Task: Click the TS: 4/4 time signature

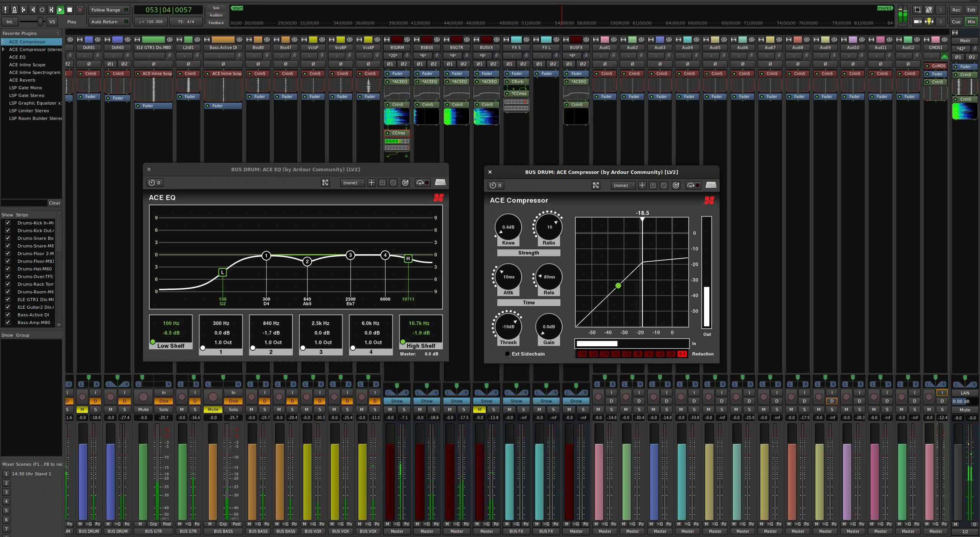Action: point(186,21)
